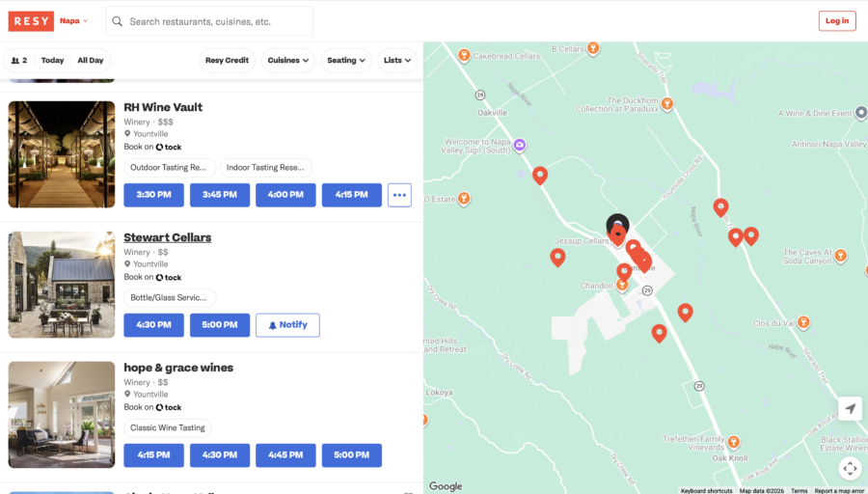Book RH Wine Vault at 3:30 PM

tap(153, 195)
